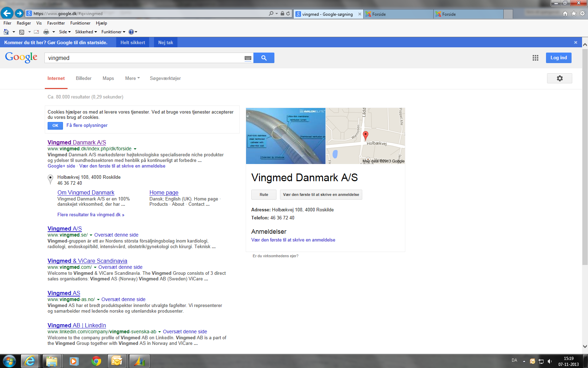Image resolution: width=588 pixels, height=368 pixels.
Task: Click the Google search input field
Action: pyautogui.click(x=144, y=58)
